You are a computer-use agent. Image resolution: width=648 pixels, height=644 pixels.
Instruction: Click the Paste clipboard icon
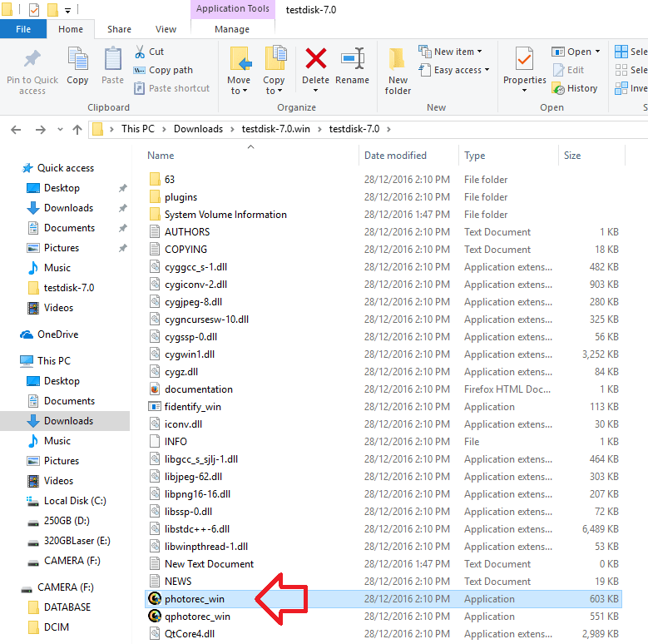[x=112, y=58]
